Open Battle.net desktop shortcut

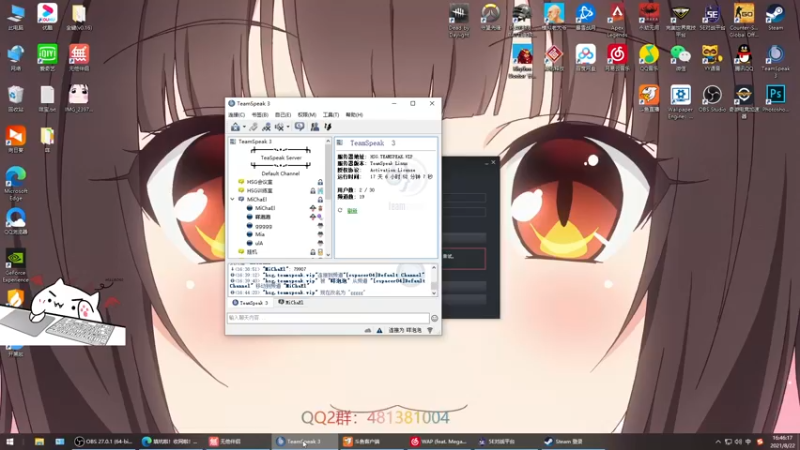tap(585, 17)
